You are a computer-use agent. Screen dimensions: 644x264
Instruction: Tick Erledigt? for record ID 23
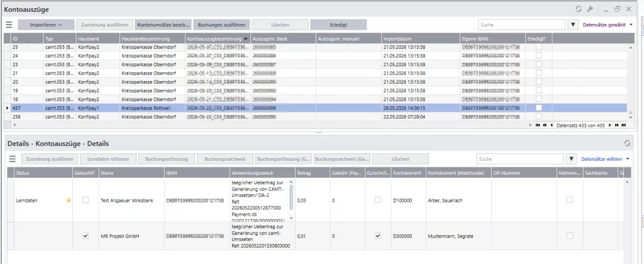pos(538,65)
